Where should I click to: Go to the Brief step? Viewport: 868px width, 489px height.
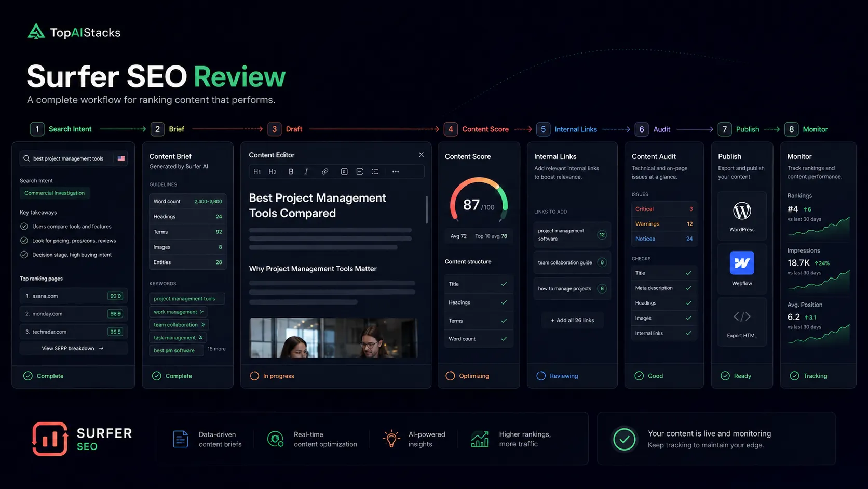click(x=168, y=129)
